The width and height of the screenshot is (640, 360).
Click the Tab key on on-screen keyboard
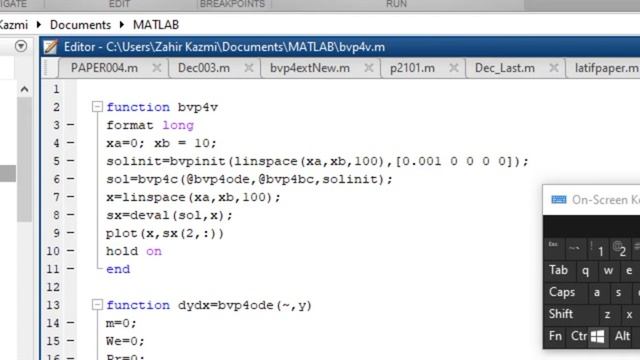pos(559,270)
